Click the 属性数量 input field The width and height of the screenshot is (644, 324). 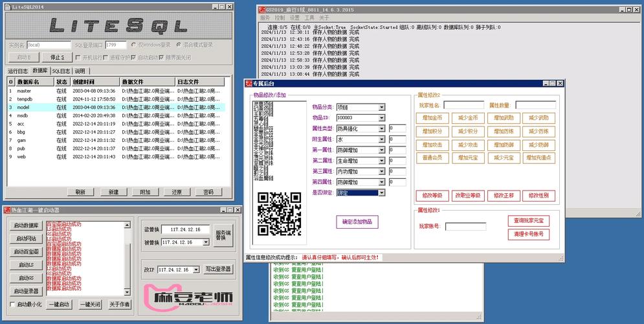[535, 105]
